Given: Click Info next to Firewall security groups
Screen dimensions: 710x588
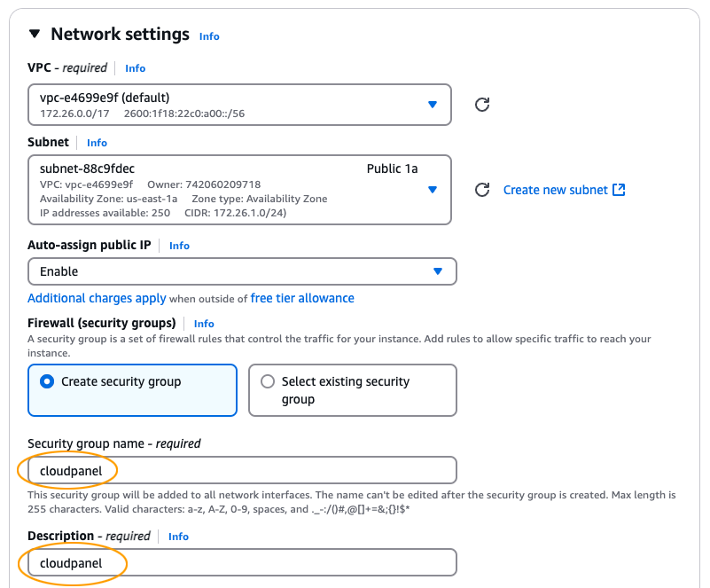Looking at the screenshot, I should coord(204,323).
